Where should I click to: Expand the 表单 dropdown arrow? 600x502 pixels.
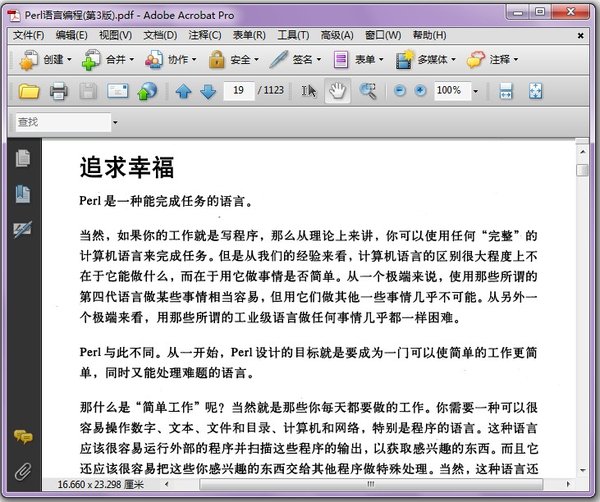pyautogui.click(x=381, y=60)
